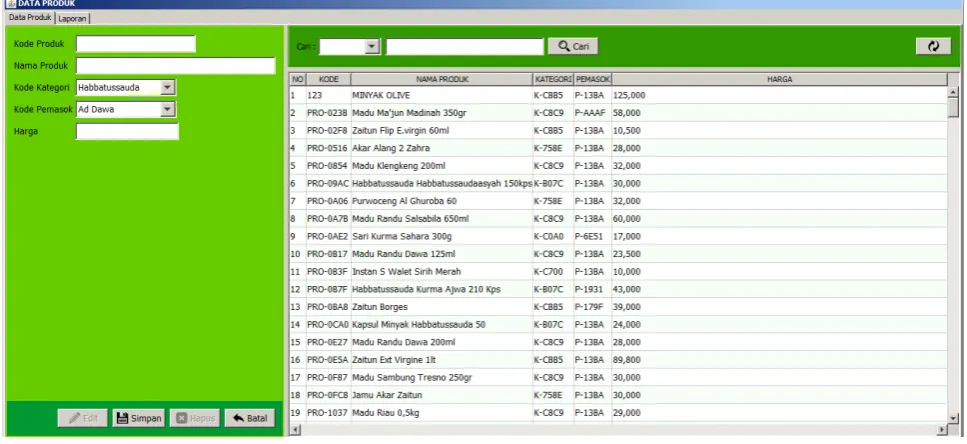Screen dimensions: 967x444
Task: Click the table scroll up arrow
Action: click(x=953, y=93)
